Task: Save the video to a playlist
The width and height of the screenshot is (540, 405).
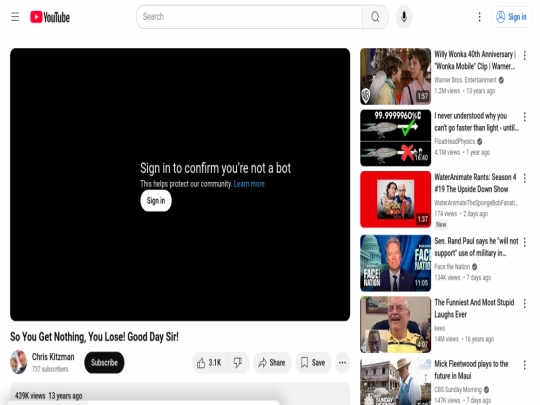Action: (x=313, y=362)
